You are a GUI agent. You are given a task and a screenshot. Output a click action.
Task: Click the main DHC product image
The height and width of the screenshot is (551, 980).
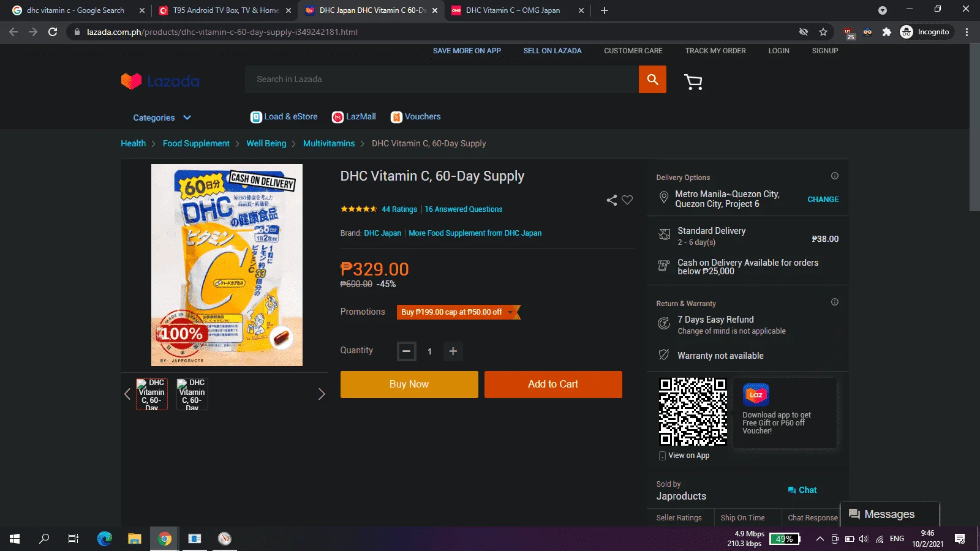[227, 265]
